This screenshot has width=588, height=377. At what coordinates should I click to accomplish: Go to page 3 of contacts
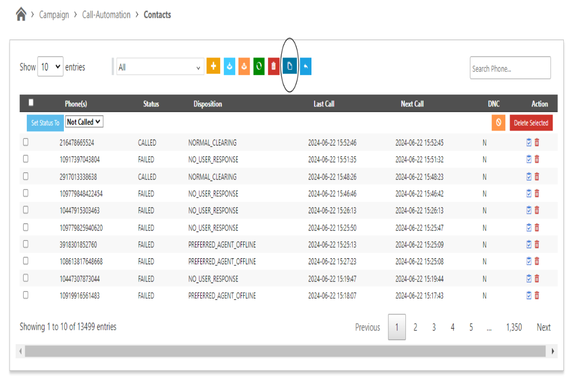[x=434, y=327]
